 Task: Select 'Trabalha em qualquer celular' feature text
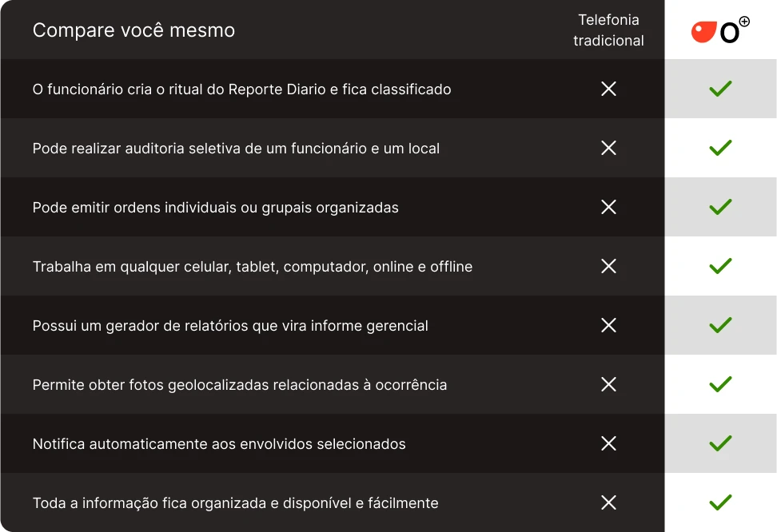click(x=252, y=266)
